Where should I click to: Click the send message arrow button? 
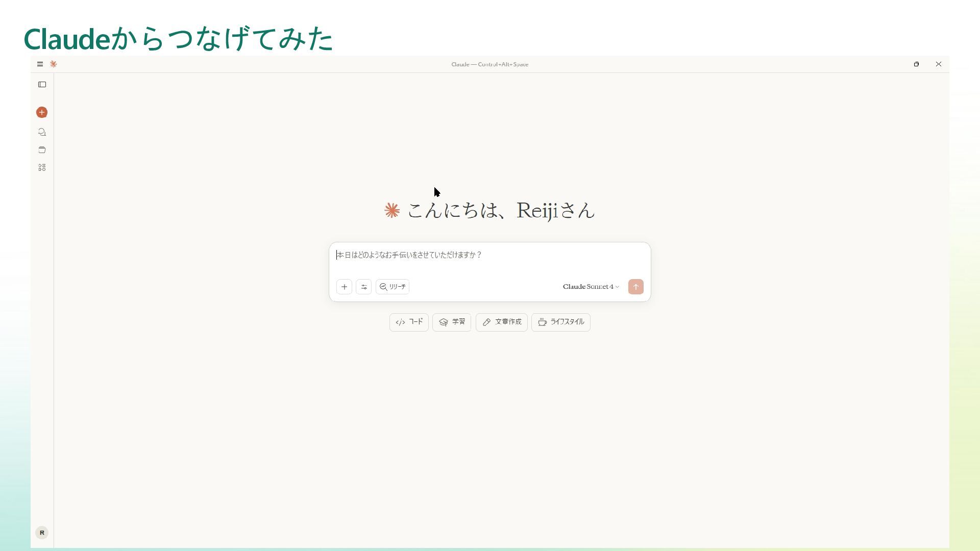[636, 287]
